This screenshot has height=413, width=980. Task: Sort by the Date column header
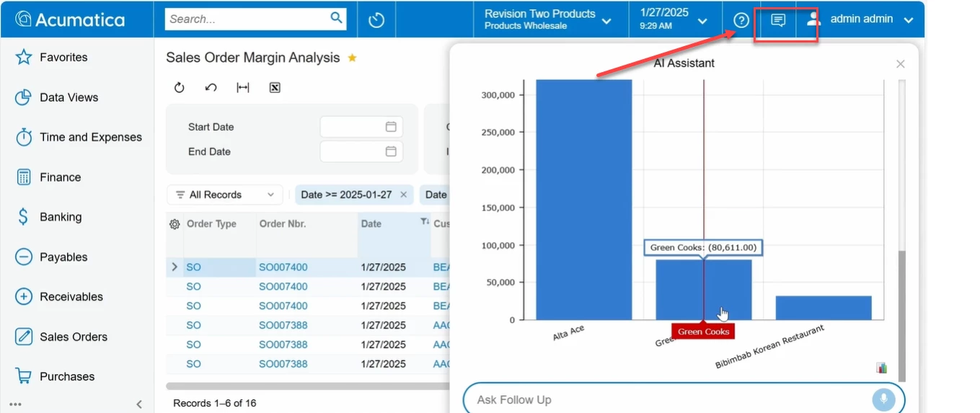pos(371,224)
